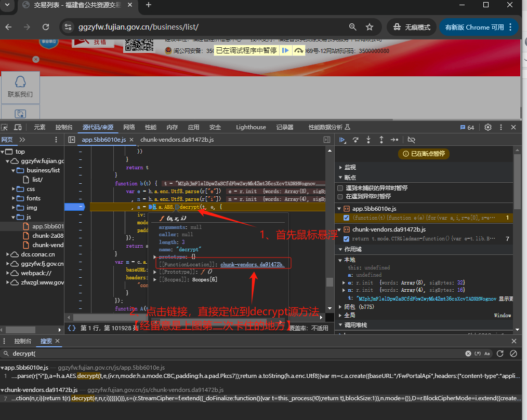Bookmark page with star icon

pyautogui.click(x=370, y=27)
